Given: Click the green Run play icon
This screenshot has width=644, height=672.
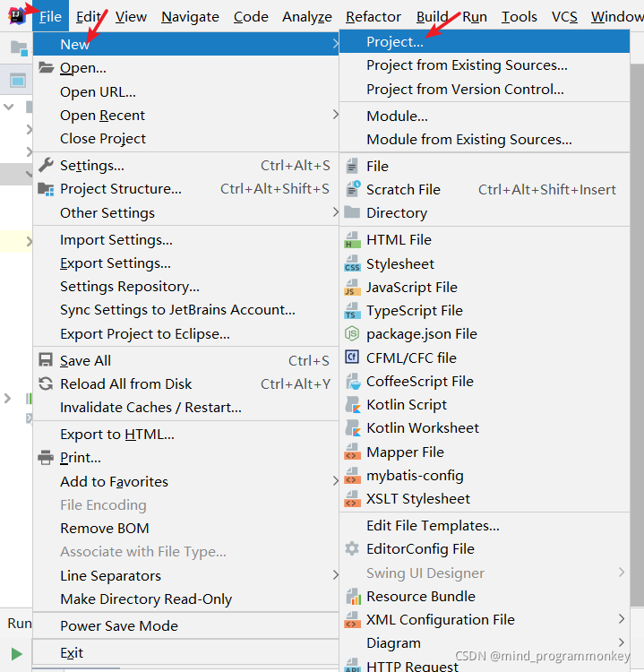Looking at the screenshot, I should [x=16, y=653].
